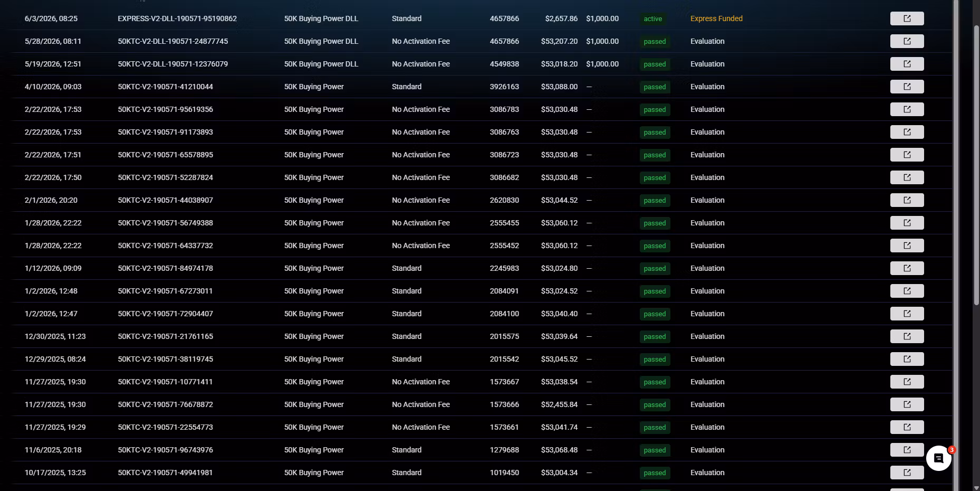Click the page vertical scrollbar thumb
This screenshot has height=491, width=980.
click(x=976, y=165)
